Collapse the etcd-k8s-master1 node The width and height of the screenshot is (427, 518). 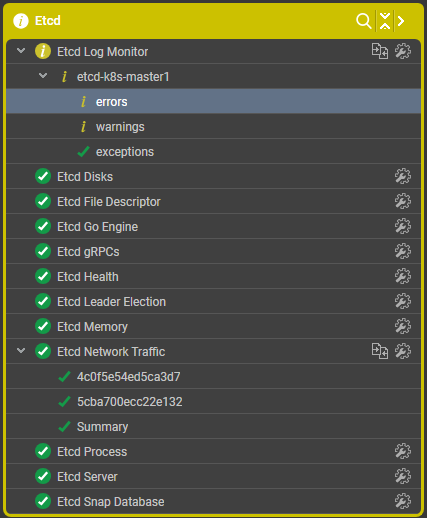point(43,76)
